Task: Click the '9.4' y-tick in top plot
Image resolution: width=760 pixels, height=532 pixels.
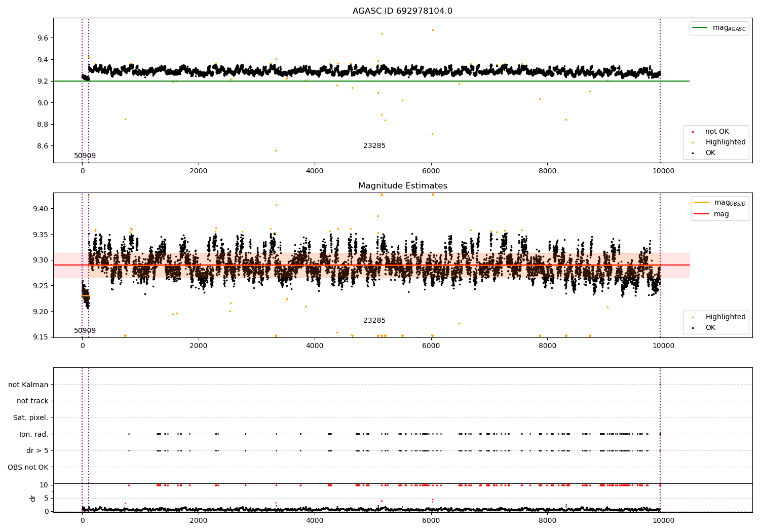Action: [x=43, y=60]
